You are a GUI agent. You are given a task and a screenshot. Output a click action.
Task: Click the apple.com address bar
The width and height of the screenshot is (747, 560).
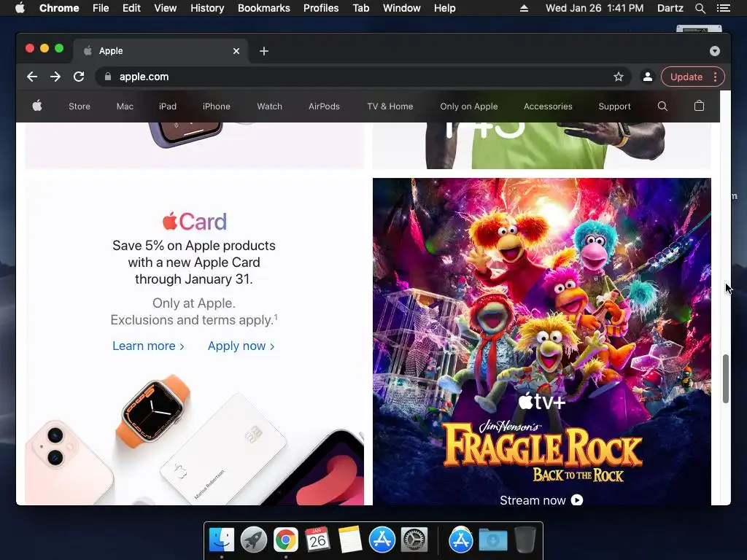click(x=363, y=77)
